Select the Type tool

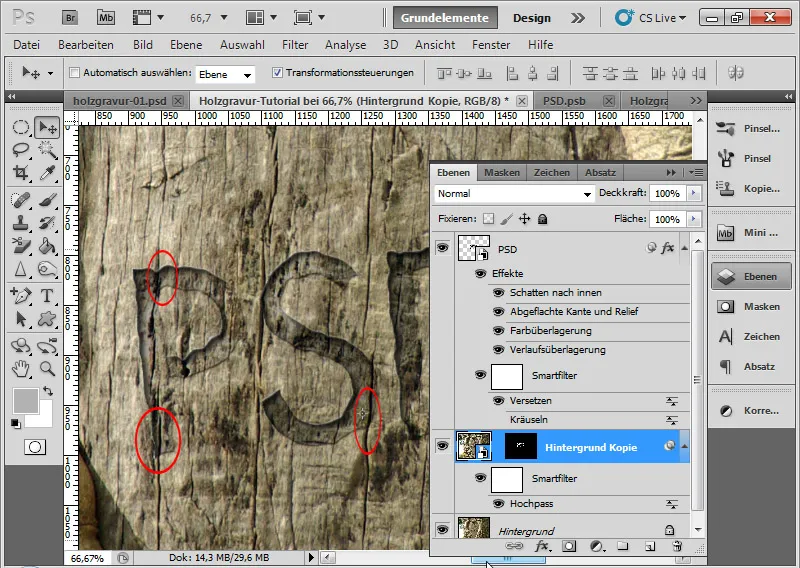pyautogui.click(x=47, y=295)
